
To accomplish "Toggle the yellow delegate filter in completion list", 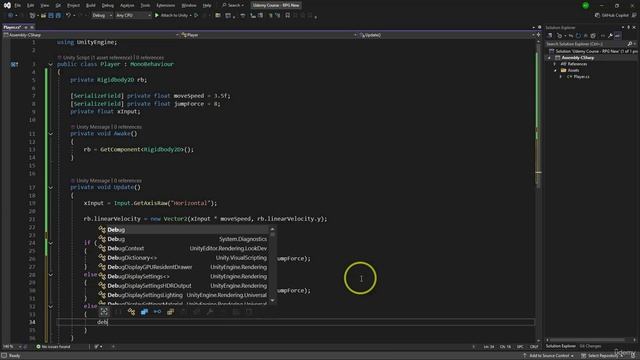I will pos(170,312).
